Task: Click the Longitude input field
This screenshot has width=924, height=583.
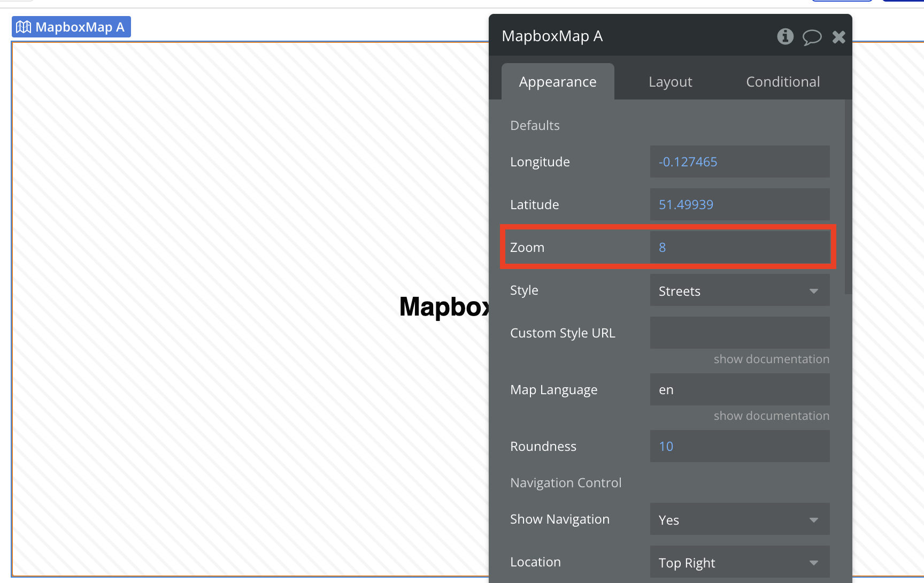Action: tap(740, 162)
